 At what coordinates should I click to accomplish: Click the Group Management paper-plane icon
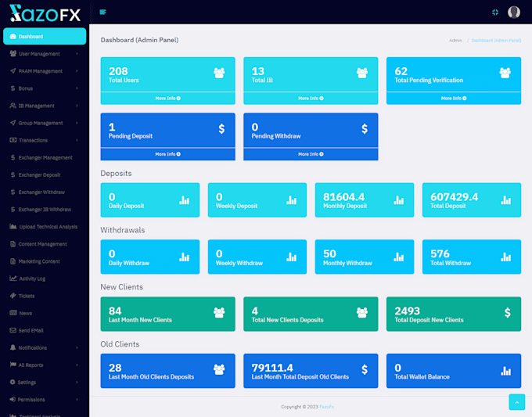13,123
